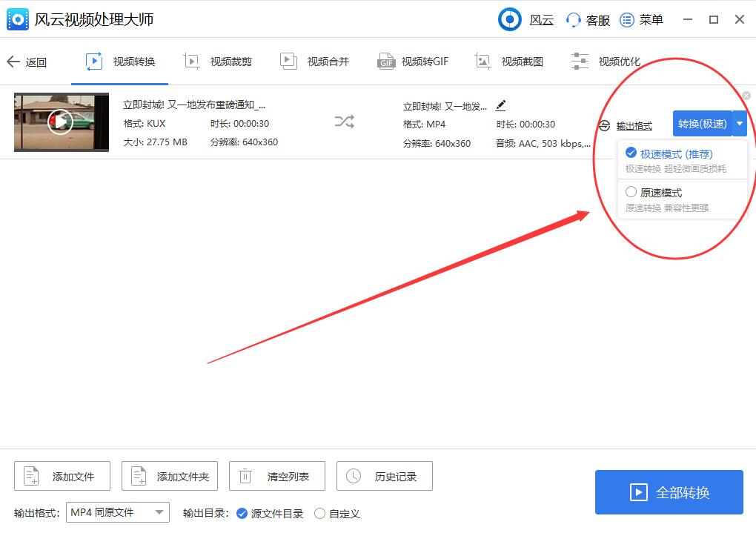Click the shuffle conversion icon in file row
The width and height of the screenshot is (756, 533).
pyautogui.click(x=343, y=122)
